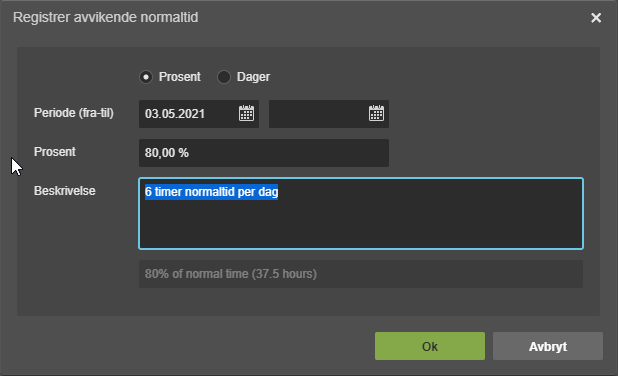Viewport: 618px width, 376px height.
Task: Click the Prosent field with 80,00 %
Action: (x=264, y=153)
